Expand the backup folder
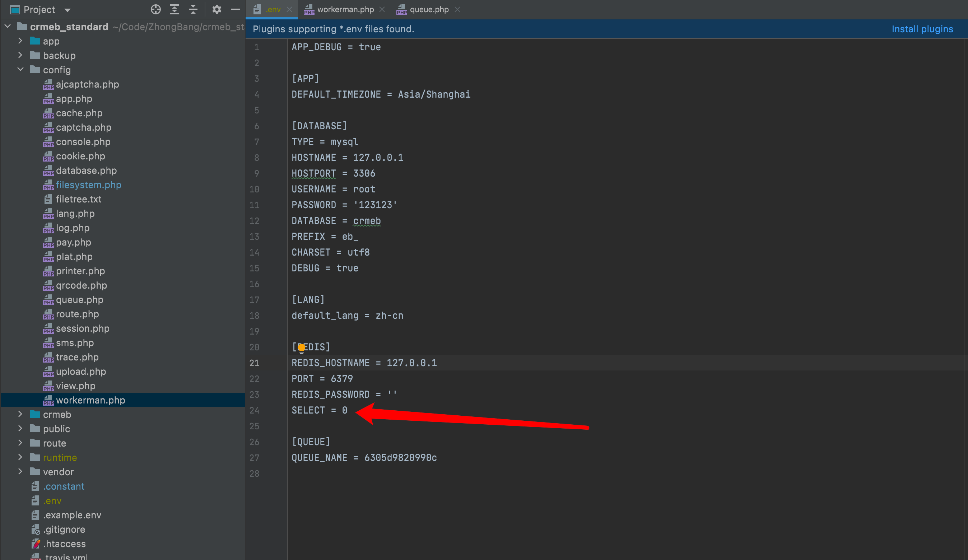This screenshot has width=968, height=560. pyautogui.click(x=20, y=55)
